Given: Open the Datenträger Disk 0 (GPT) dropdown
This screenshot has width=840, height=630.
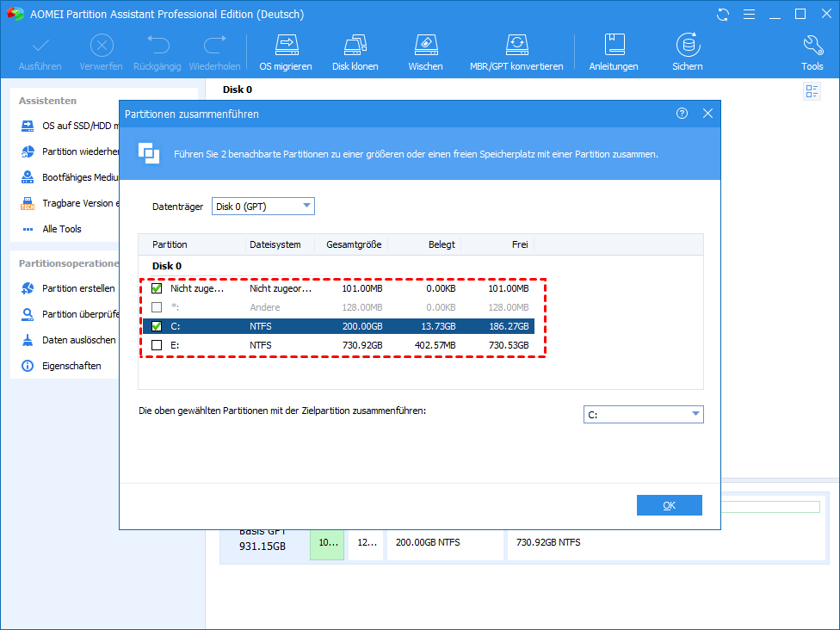Looking at the screenshot, I should (263, 207).
